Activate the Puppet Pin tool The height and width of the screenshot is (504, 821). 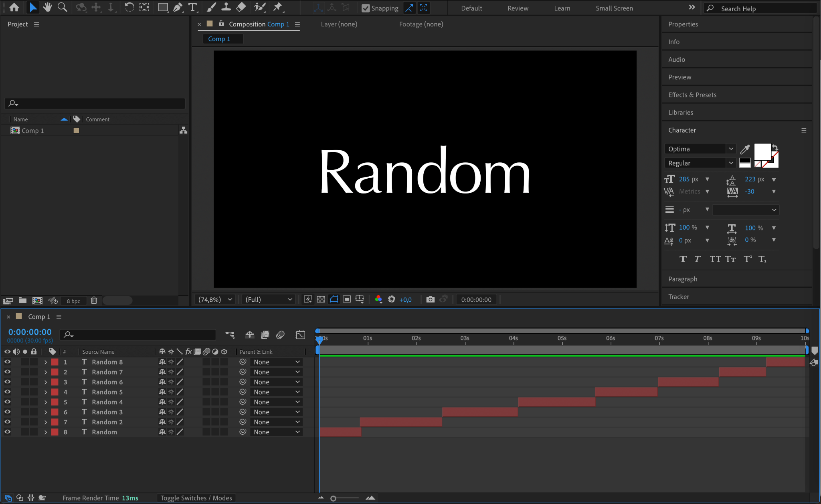277,7
